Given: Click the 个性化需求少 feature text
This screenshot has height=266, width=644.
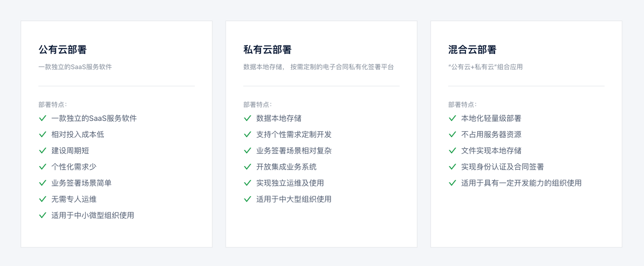Looking at the screenshot, I should (74, 167).
